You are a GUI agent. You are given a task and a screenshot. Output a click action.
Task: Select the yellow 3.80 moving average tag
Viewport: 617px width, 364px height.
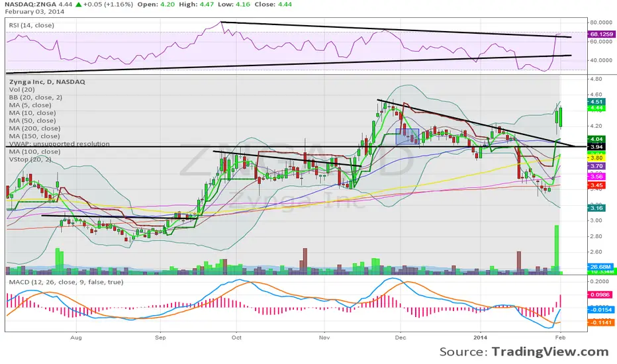[596, 158]
